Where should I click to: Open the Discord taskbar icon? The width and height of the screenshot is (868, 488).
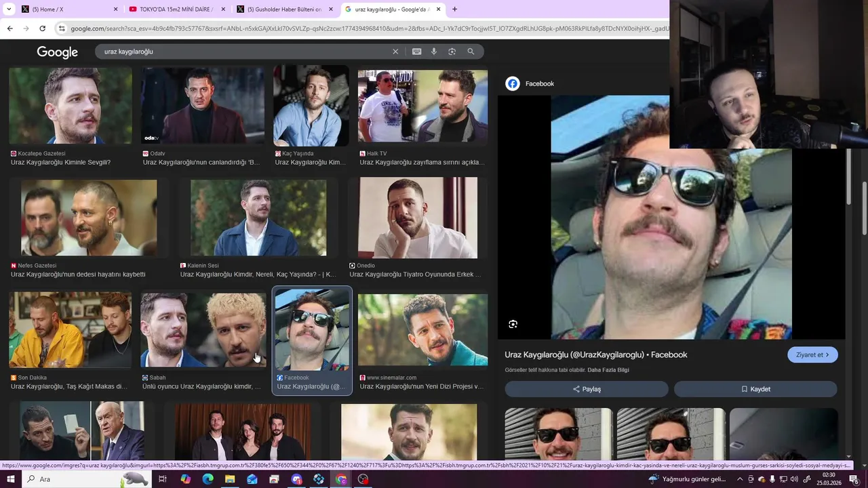(x=296, y=479)
